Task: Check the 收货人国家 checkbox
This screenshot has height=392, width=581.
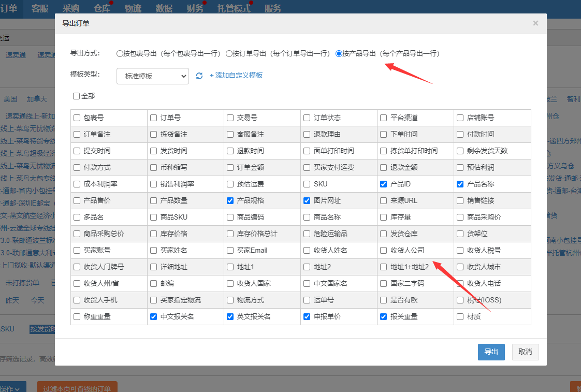Action: 230,283
